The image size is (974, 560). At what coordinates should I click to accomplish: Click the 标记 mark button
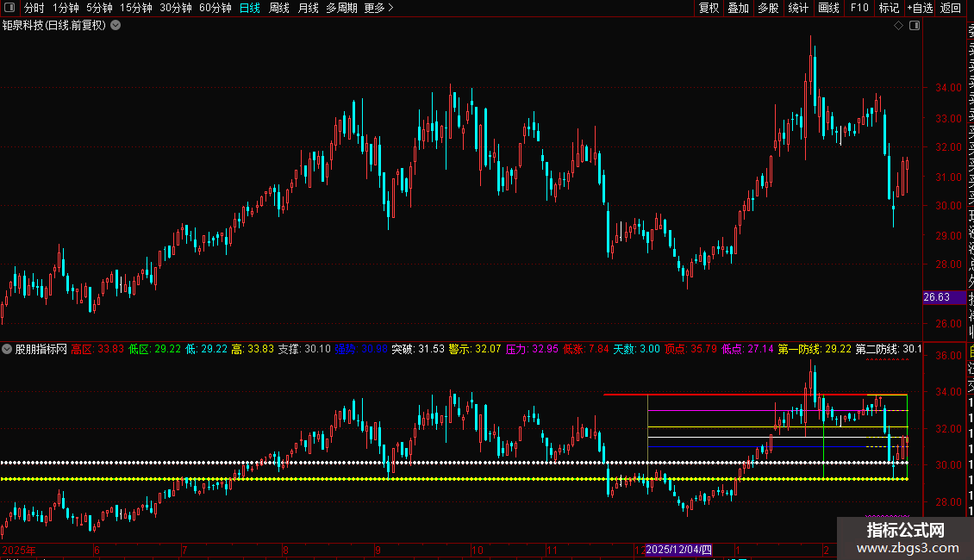[x=889, y=8]
